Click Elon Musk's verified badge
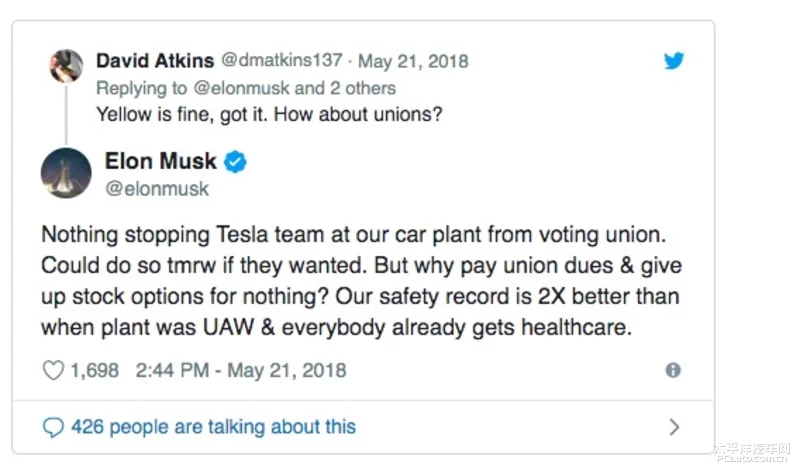 [235, 162]
